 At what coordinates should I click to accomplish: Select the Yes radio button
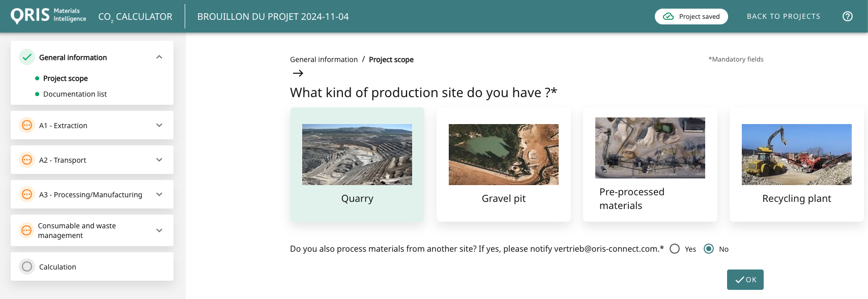pos(675,249)
